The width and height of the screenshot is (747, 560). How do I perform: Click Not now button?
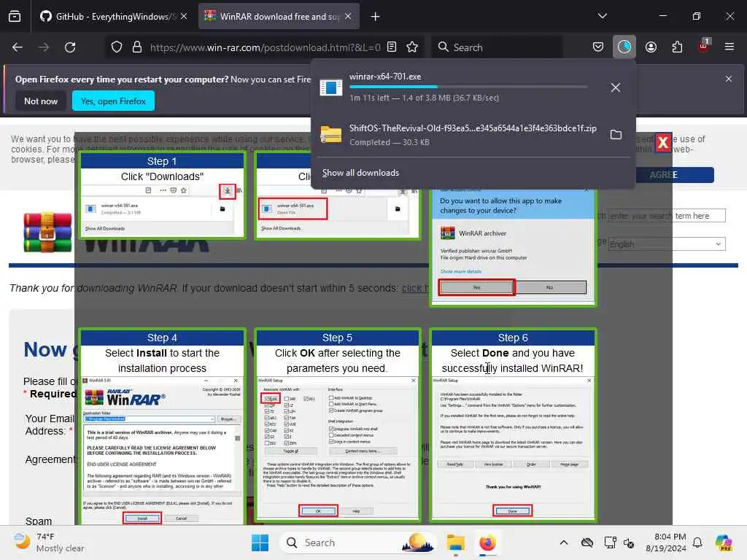click(x=41, y=101)
